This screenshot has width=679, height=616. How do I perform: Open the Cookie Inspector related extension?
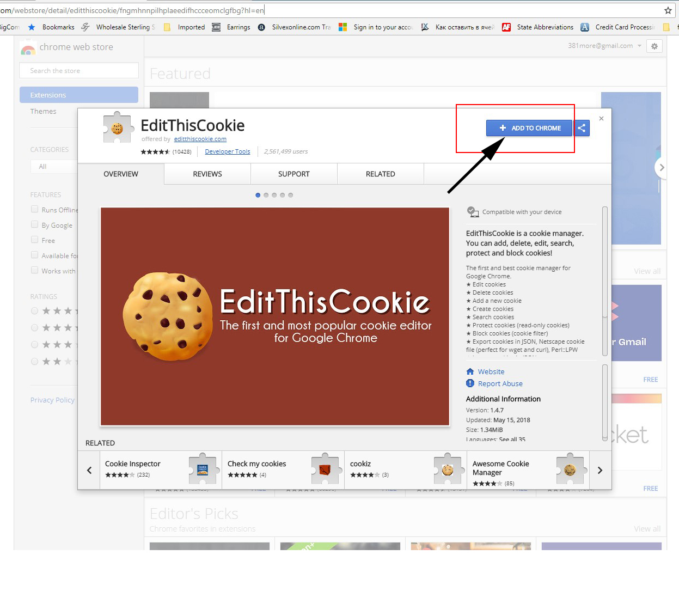point(161,469)
